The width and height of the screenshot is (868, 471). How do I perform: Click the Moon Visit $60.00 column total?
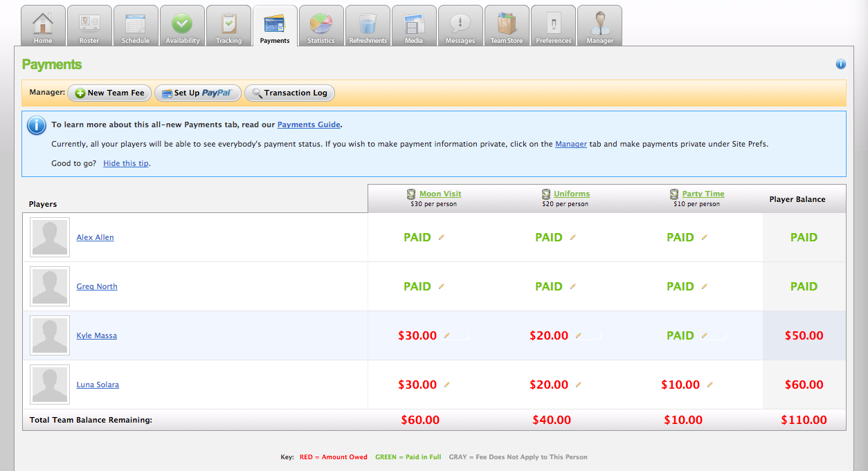click(x=420, y=420)
